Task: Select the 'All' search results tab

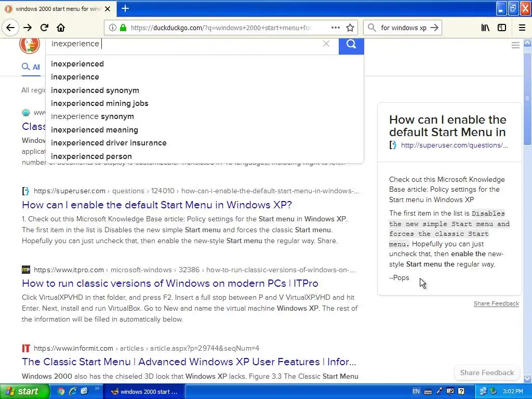Action: (x=31, y=67)
